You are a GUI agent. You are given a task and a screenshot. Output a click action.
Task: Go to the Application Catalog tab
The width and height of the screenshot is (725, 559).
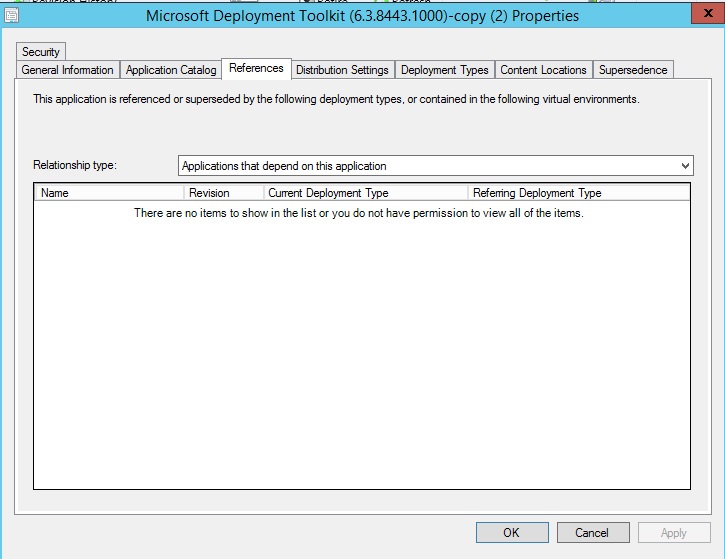(x=171, y=70)
